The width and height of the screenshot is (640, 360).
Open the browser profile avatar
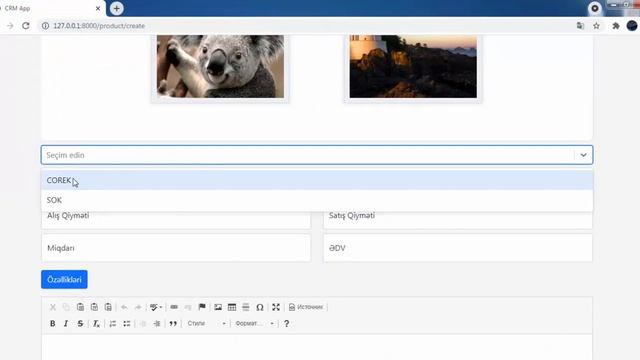632,26
